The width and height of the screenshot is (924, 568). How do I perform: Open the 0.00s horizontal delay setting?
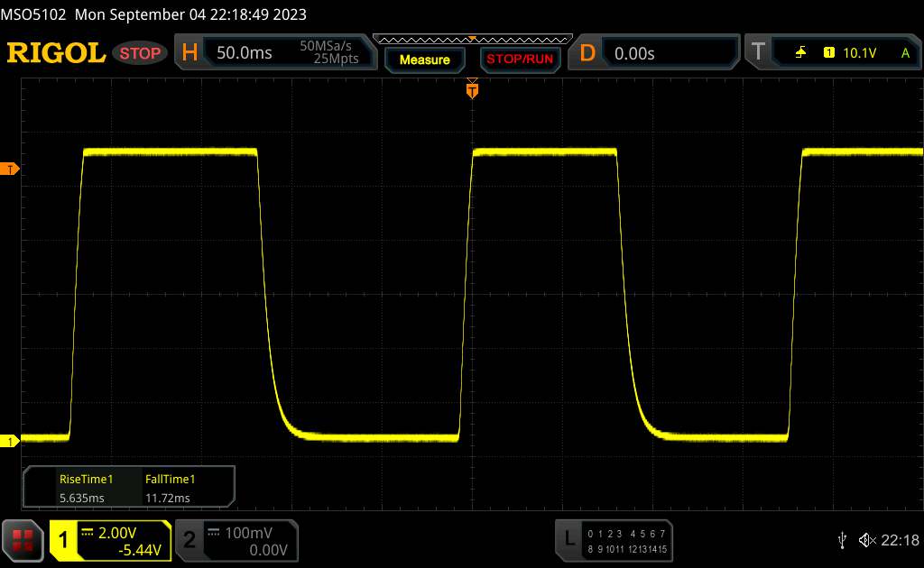634,53
